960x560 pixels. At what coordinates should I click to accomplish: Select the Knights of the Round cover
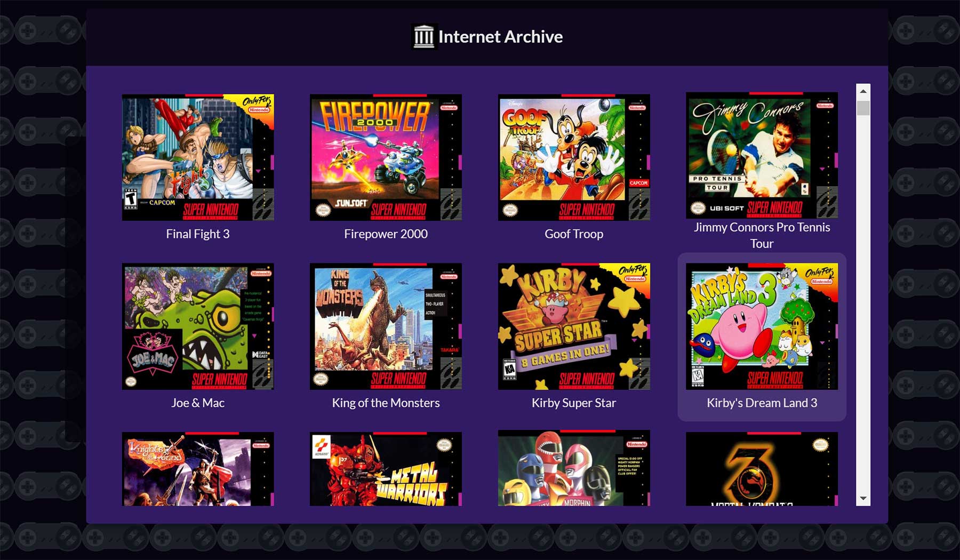coord(198,469)
